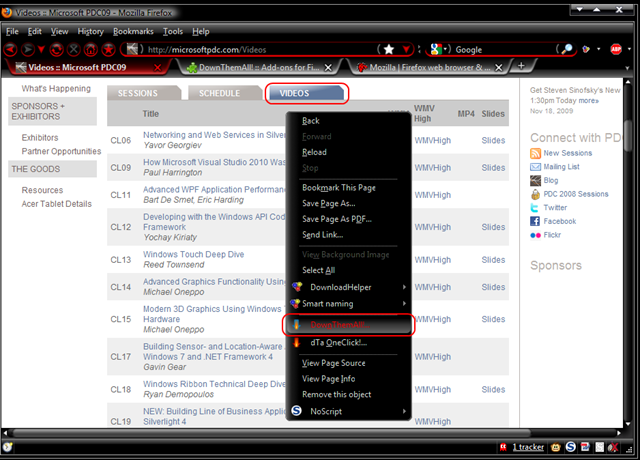640x460 pixels.
Task: Close the DownThemAll Add-ons tab
Action: (x=328, y=67)
